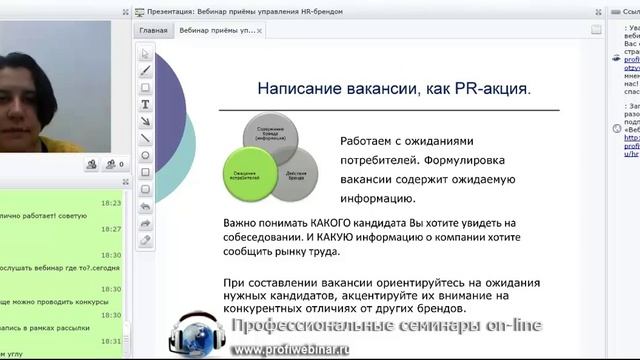Click slide paragraph starting Важно понимать
Viewport: 640px width, 360px height.
point(372,237)
